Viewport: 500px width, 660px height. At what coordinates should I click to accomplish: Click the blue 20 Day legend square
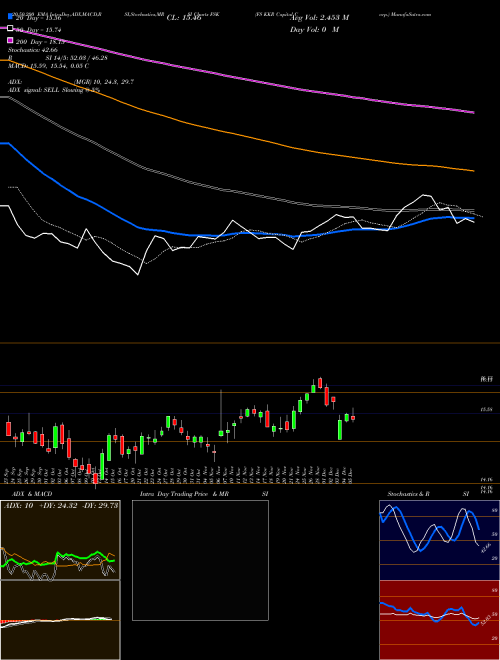pyautogui.click(x=11, y=17)
